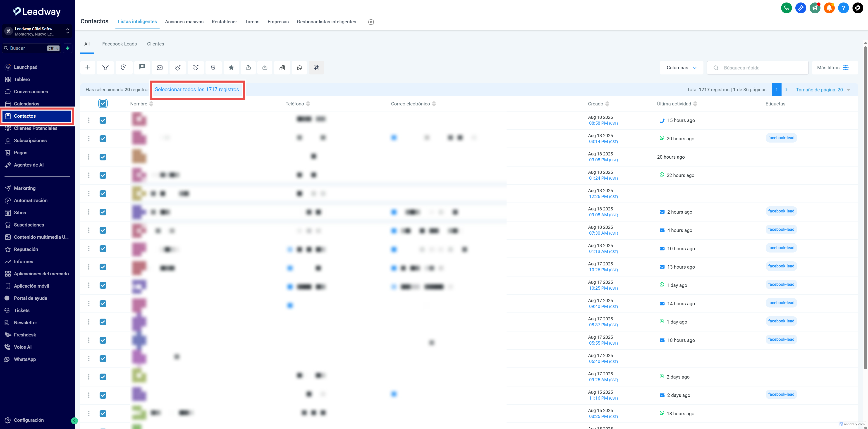Screen dimensions: 868x429
Task: Open the notifications bell icon
Action: [x=829, y=8]
